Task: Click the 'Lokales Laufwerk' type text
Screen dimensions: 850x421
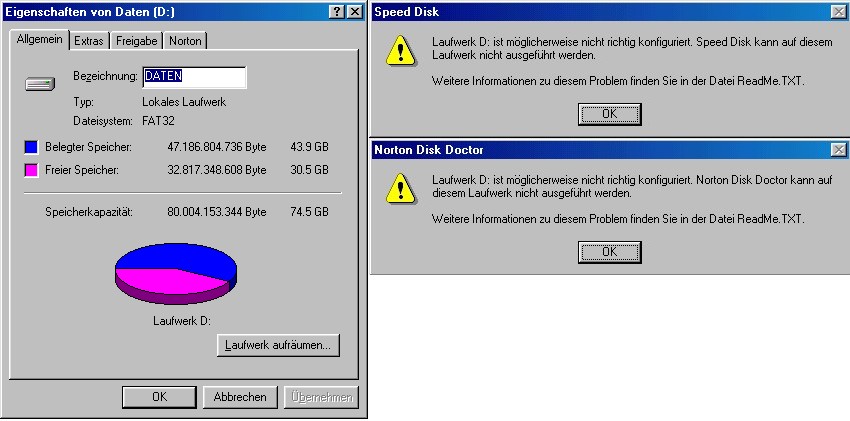Action: [184, 102]
